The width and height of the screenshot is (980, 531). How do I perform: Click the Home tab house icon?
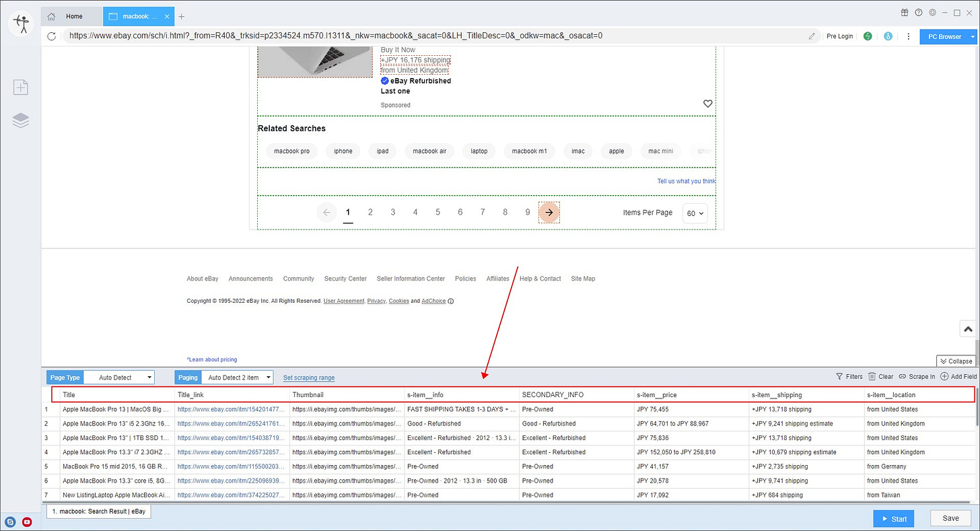[x=52, y=16]
